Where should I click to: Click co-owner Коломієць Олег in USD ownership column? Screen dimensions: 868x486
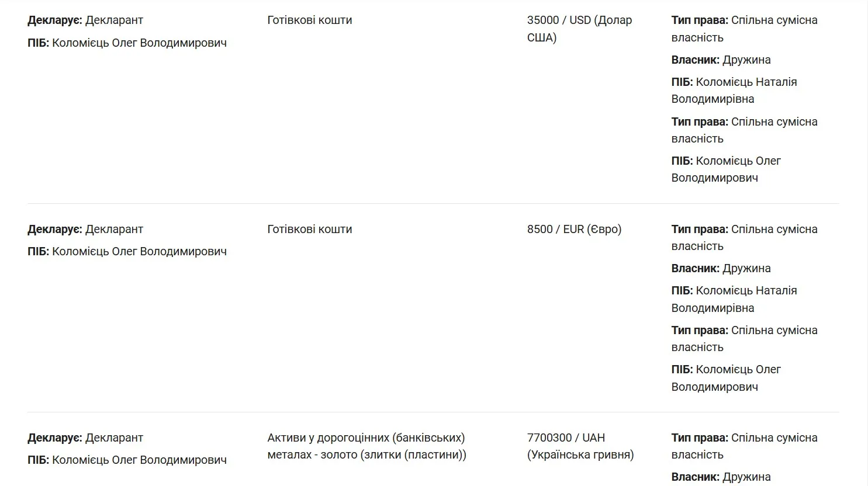(726, 169)
